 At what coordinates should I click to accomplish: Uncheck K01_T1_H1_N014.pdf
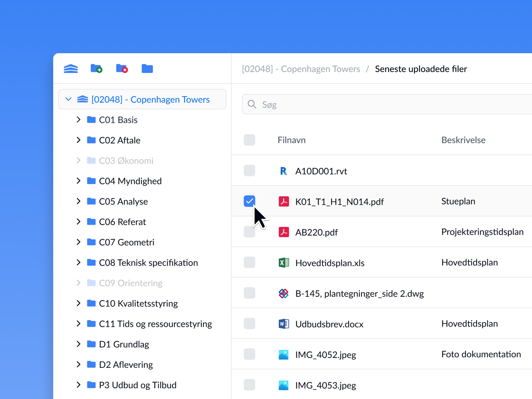pyautogui.click(x=249, y=201)
